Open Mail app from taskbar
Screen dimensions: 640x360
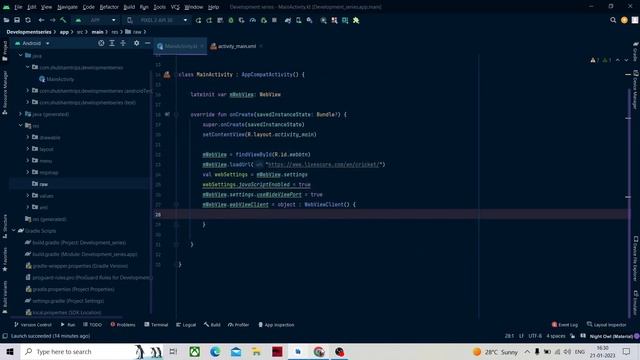point(236,351)
